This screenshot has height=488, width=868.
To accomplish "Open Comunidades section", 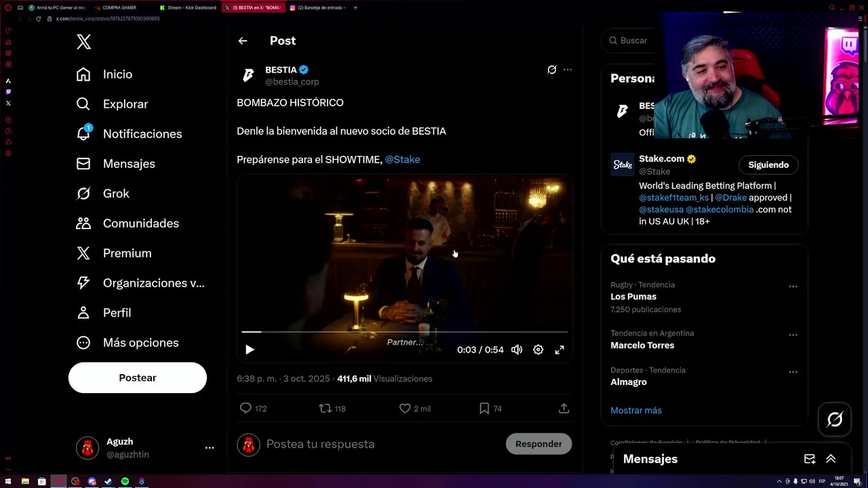I will 127,224.
